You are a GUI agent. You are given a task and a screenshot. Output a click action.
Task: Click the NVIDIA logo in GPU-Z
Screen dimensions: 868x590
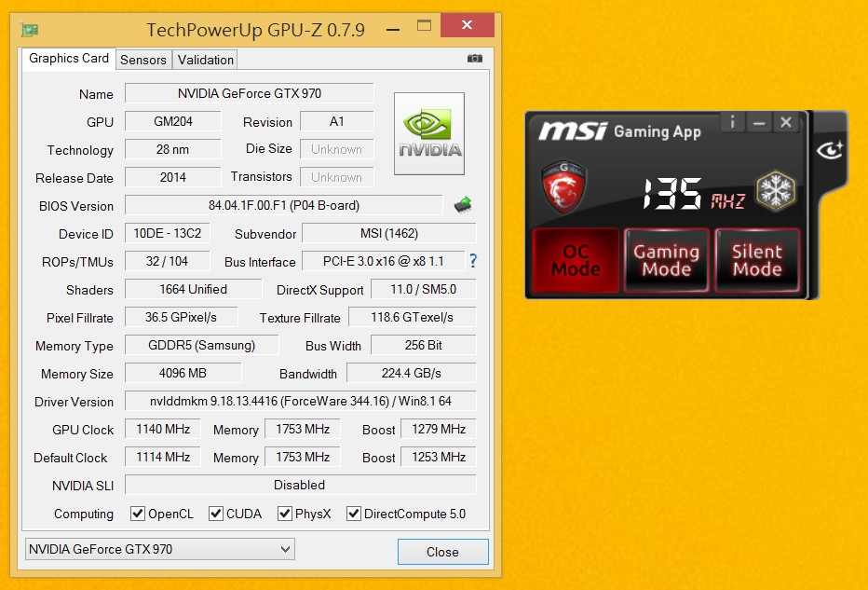[x=429, y=133]
